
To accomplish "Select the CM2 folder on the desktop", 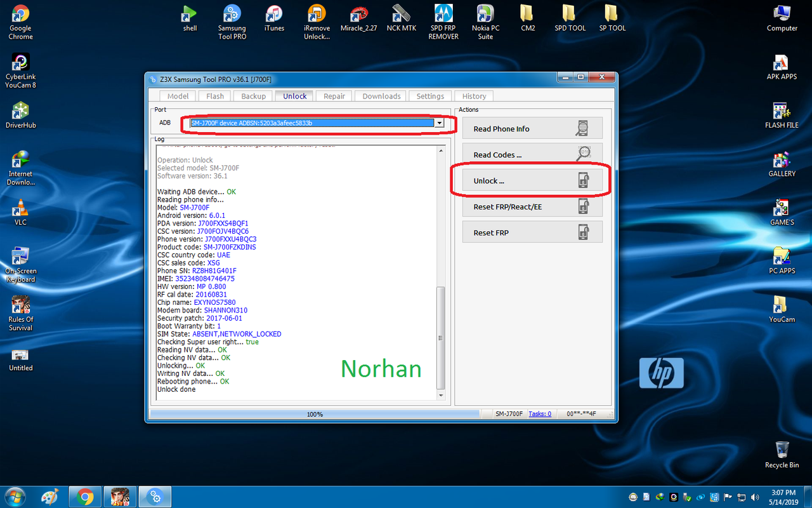I will click(528, 18).
